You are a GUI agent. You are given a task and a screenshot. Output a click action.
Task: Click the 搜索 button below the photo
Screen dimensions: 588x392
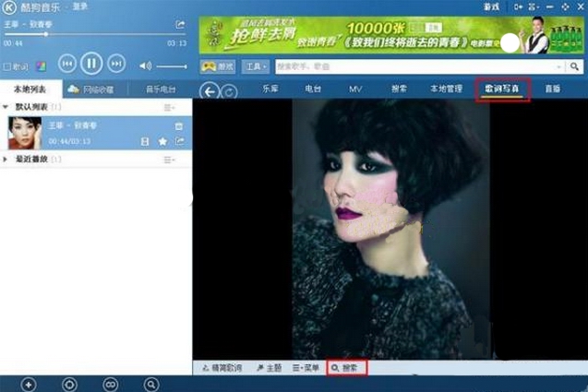tap(346, 368)
